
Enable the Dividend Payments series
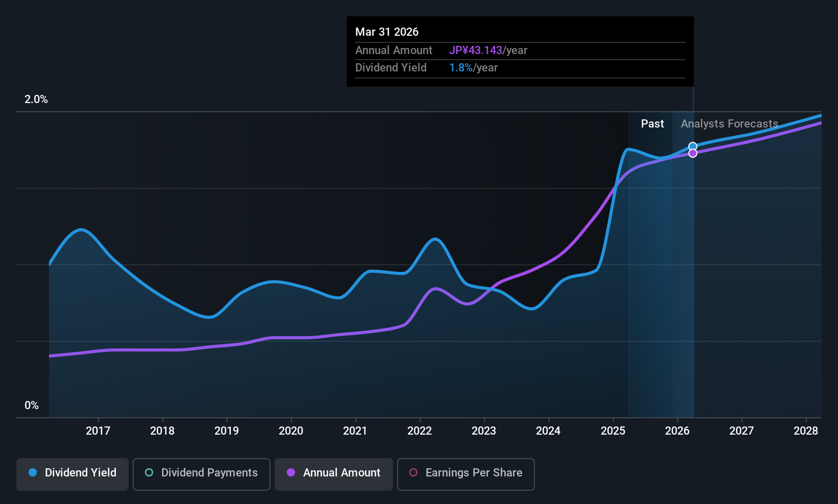pos(201,473)
